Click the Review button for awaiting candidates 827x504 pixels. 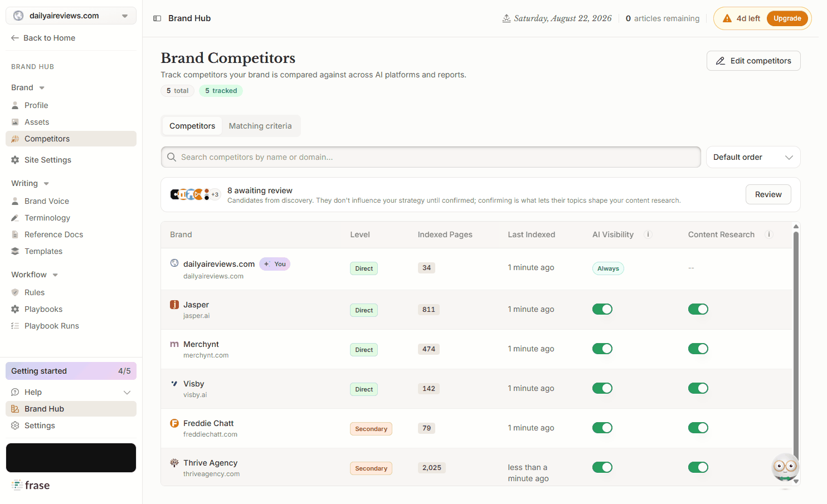click(x=768, y=194)
